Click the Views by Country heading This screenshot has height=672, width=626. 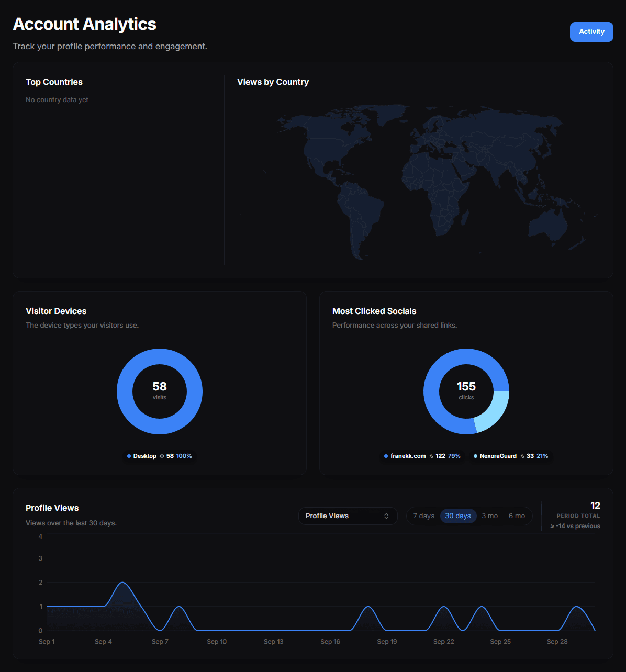pos(273,82)
